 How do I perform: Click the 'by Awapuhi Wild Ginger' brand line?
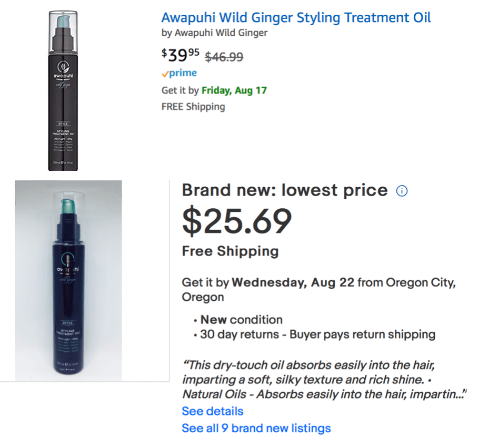pos(214,33)
